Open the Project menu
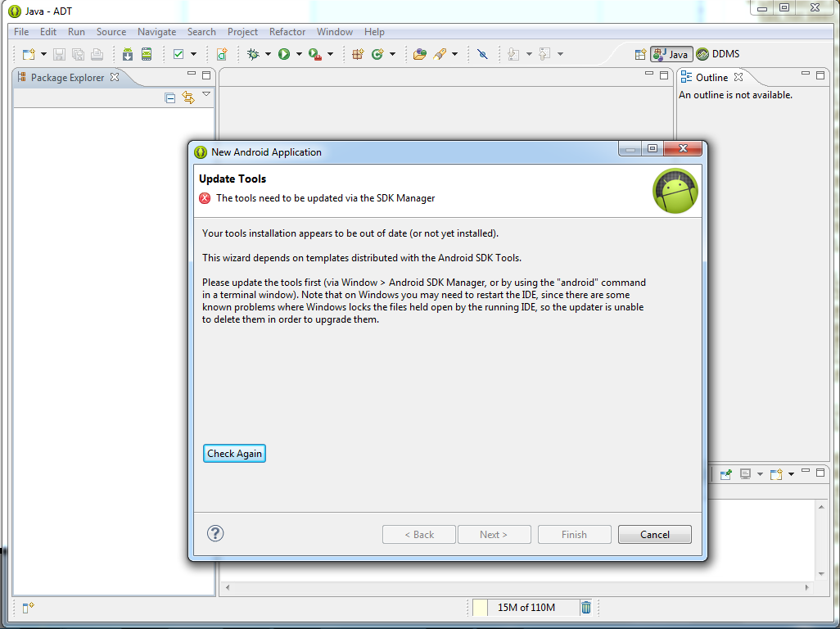This screenshot has height=629, width=840. [242, 32]
